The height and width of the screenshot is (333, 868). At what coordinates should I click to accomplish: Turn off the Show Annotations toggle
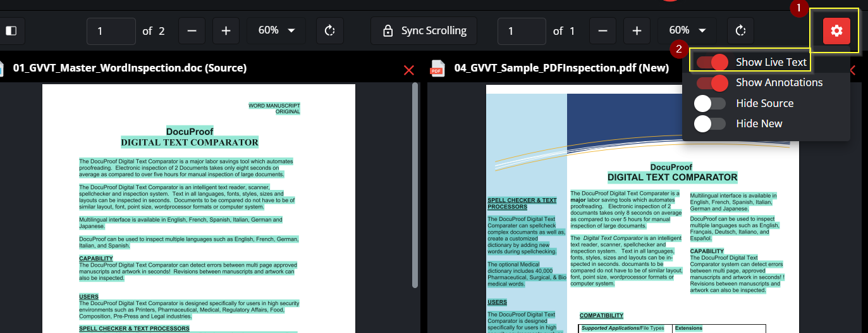712,83
